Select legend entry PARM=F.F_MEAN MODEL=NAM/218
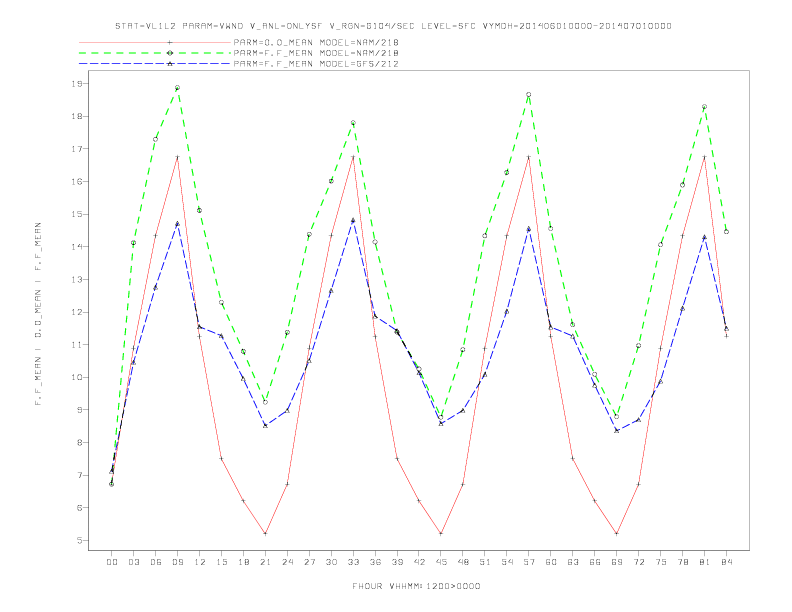This screenshot has height=612, width=792. (x=316, y=53)
